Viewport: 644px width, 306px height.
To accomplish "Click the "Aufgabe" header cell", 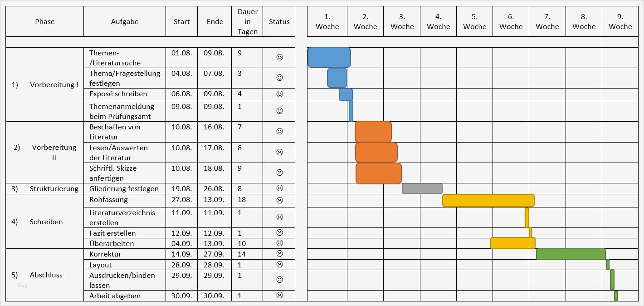I will coord(125,21).
